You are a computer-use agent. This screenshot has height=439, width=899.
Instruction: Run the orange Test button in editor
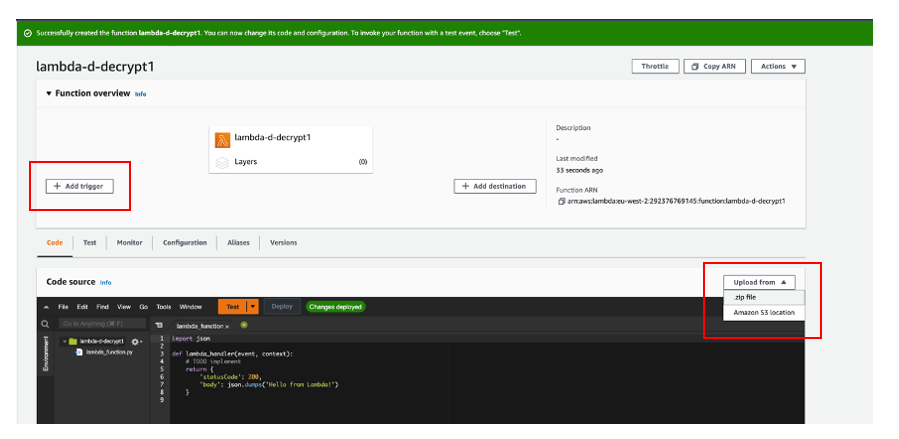pos(232,307)
